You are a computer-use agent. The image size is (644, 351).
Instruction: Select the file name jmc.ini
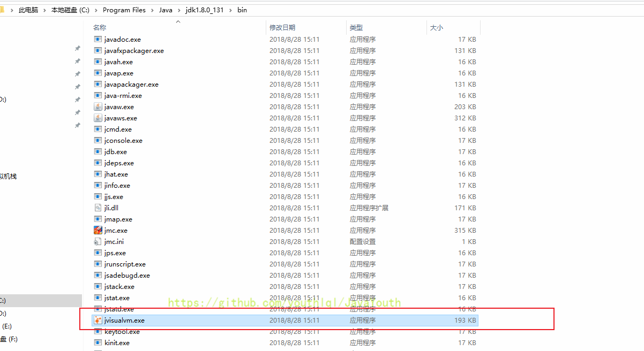point(114,241)
